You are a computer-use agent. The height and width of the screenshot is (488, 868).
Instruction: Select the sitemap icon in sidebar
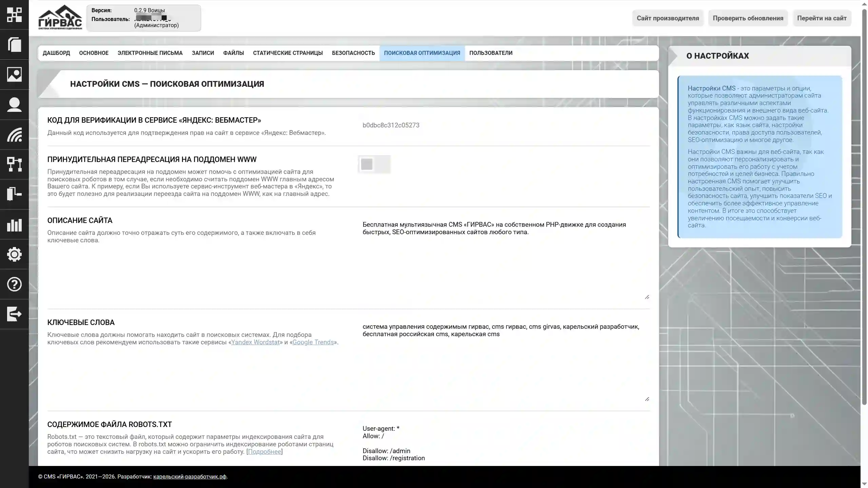[15, 165]
